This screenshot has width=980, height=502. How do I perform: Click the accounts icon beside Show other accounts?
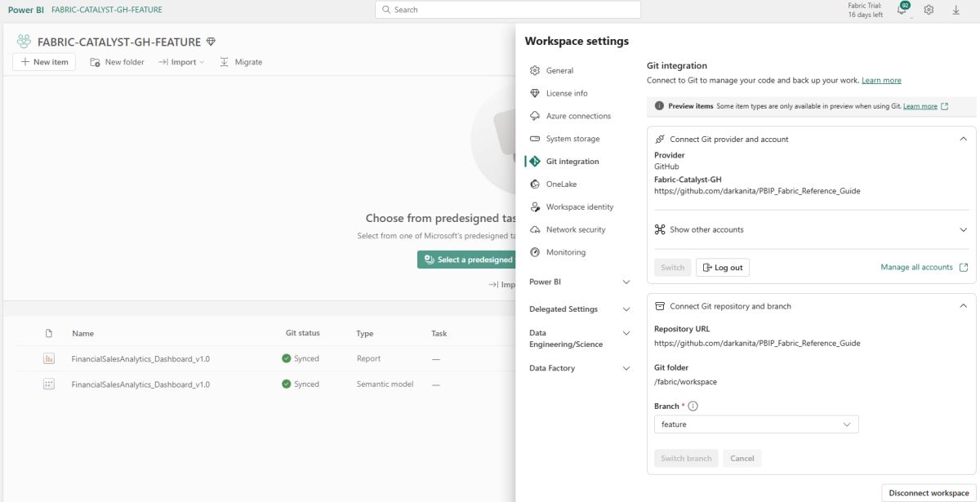[660, 229]
